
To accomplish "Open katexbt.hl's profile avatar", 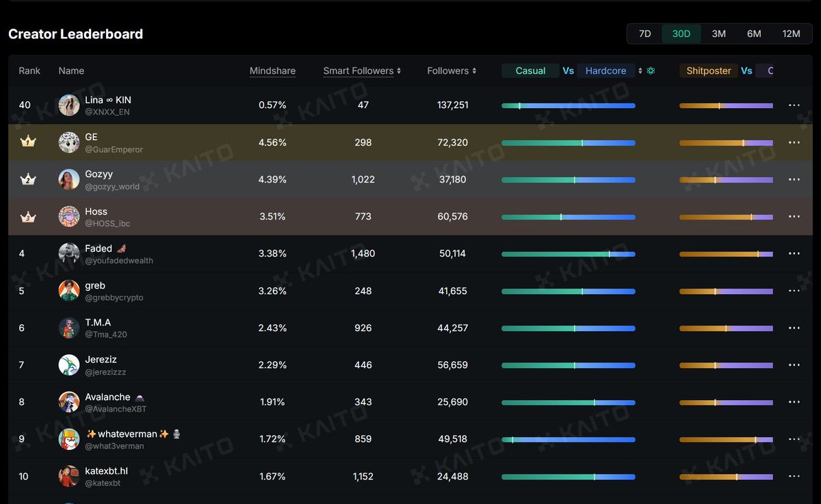I will 69,476.
